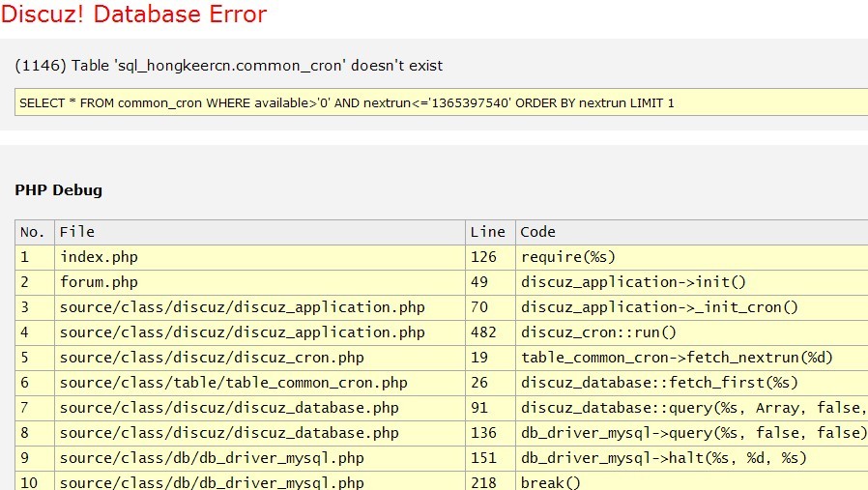Click line number 26
Screen dimensions: 868x490
pyautogui.click(x=478, y=383)
